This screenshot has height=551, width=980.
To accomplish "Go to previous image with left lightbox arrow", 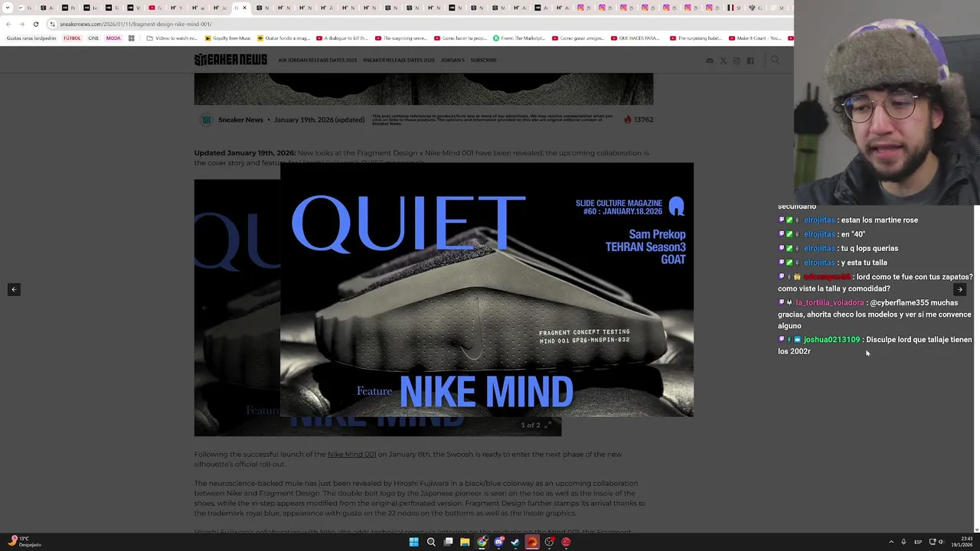I will coord(14,289).
